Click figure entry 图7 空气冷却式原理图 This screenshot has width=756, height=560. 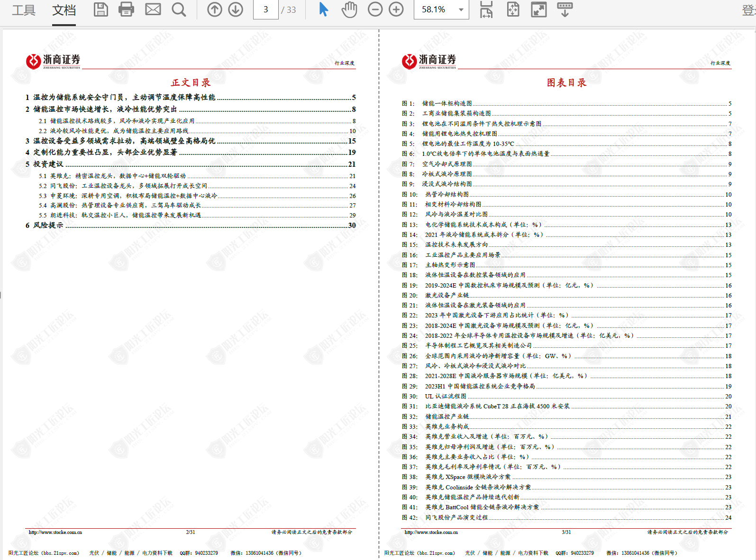tap(566, 164)
